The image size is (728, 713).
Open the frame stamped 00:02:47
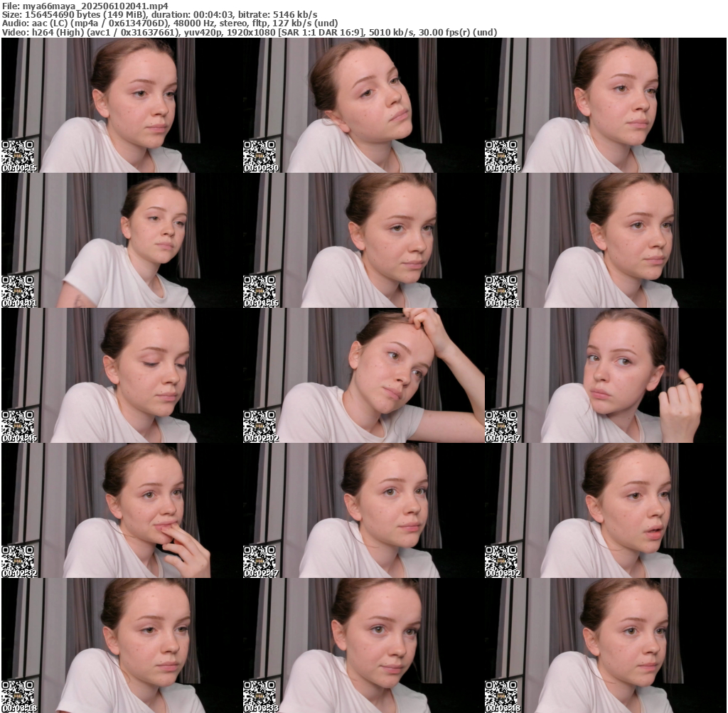364,510
